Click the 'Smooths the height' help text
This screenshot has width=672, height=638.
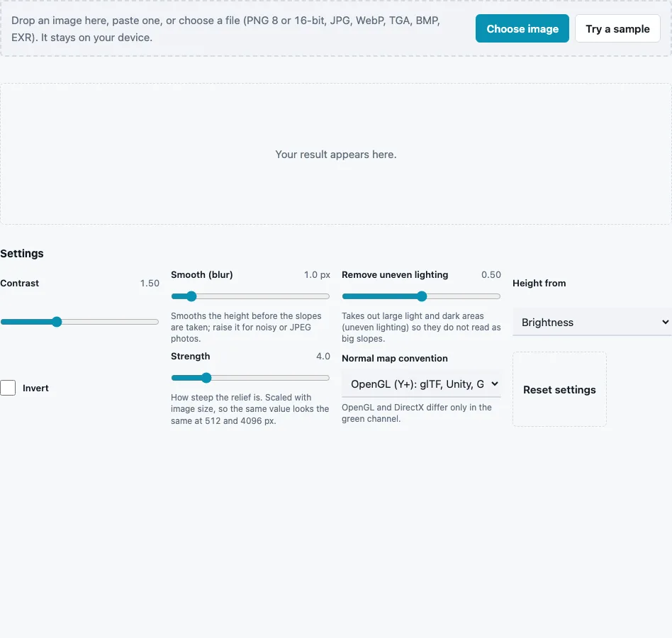click(x=246, y=327)
